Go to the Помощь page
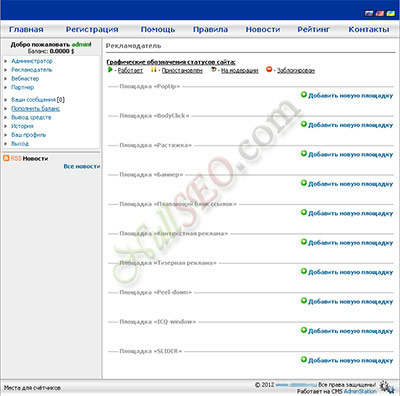The image size is (400, 396). [x=158, y=29]
